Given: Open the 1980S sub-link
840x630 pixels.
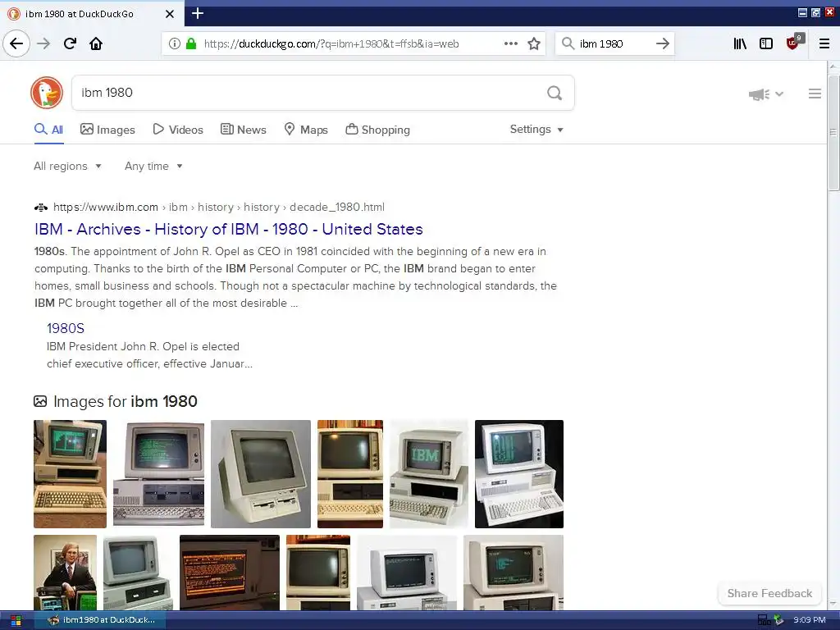Looking at the screenshot, I should click(66, 328).
